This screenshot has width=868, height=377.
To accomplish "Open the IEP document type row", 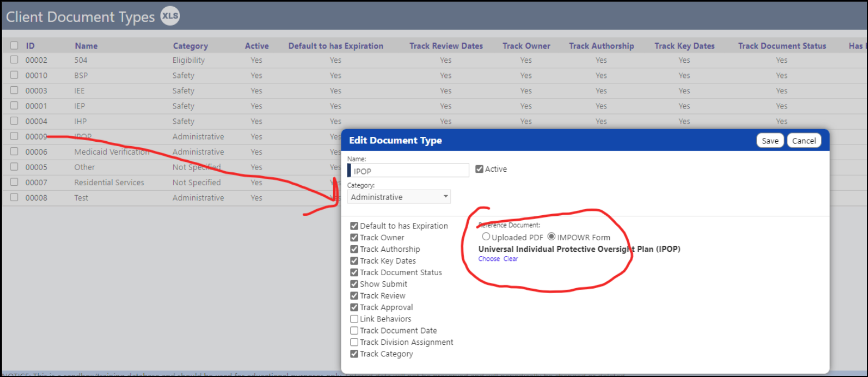I will pyautogui.click(x=79, y=106).
